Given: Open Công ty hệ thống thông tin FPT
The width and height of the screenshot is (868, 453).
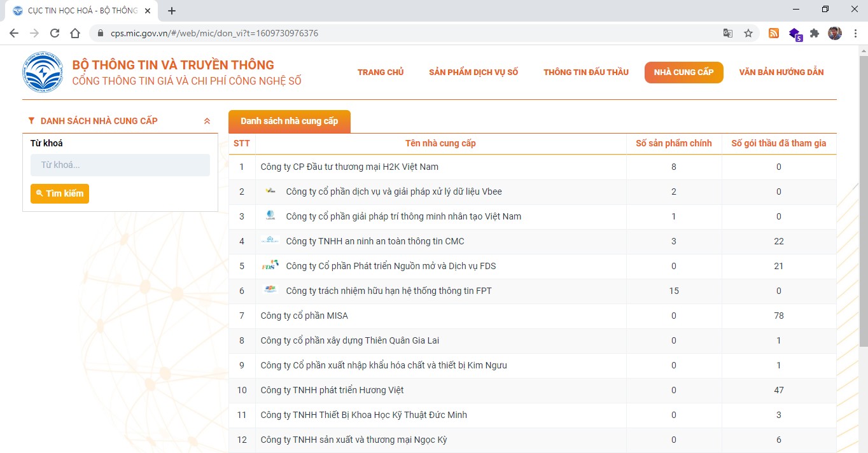Looking at the screenshot, I should pyautogui.click(x=389, y=291).
